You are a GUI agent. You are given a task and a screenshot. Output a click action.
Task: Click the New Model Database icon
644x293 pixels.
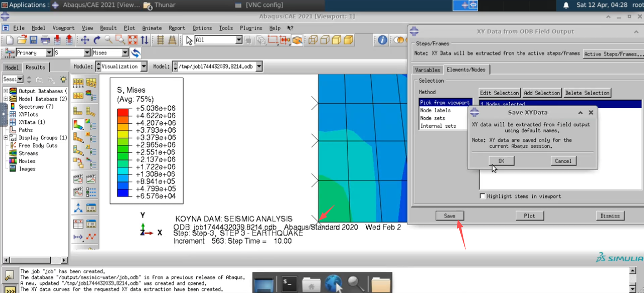pos(10,40)
